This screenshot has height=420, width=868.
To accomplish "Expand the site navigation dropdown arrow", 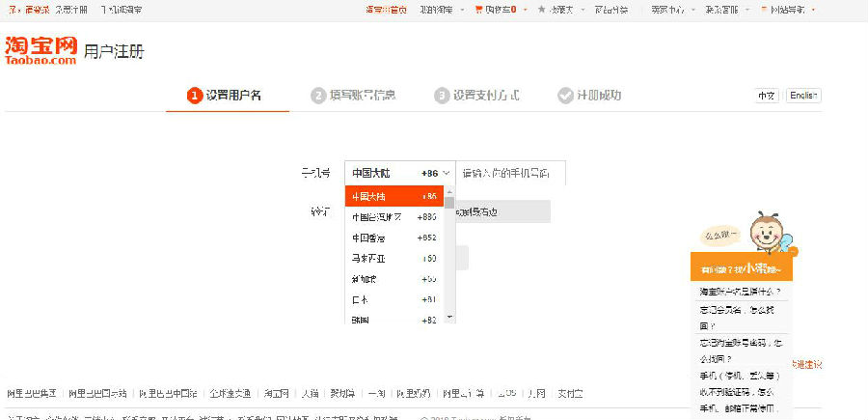I will 813,10.
